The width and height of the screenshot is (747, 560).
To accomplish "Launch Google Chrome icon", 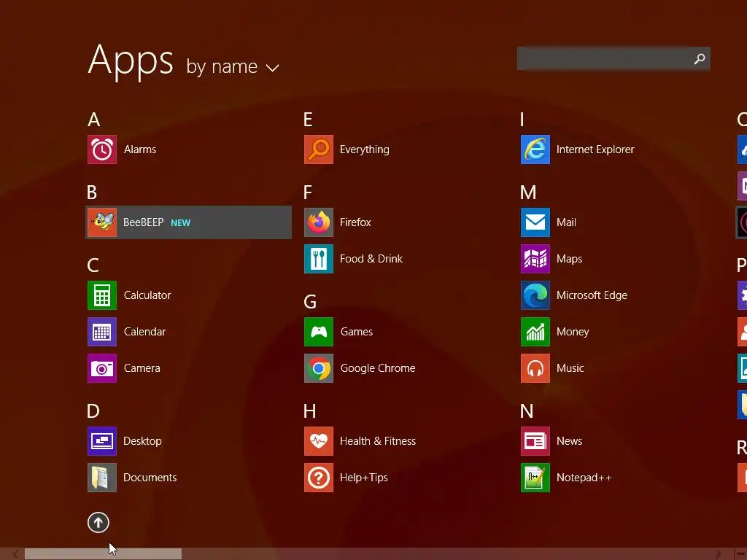I will click(319, 368).
